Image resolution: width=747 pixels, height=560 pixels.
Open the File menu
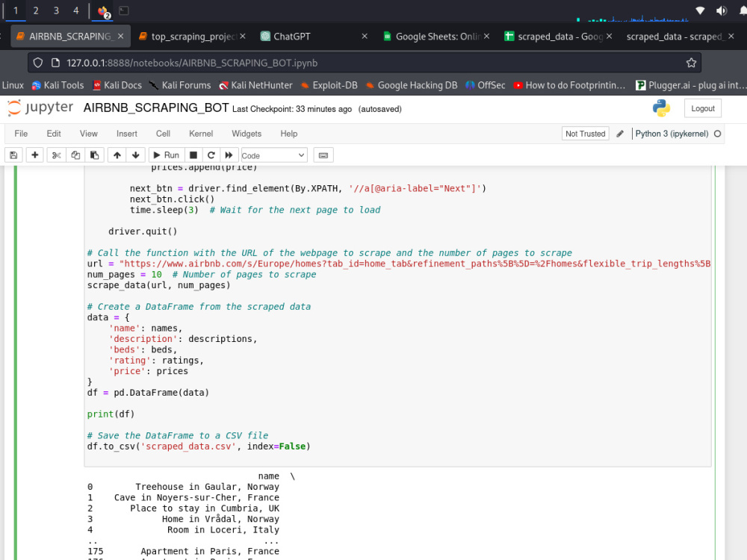21,134
